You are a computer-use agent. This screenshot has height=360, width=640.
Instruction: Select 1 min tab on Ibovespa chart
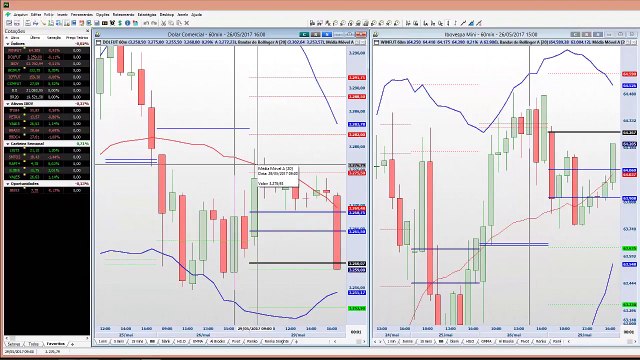coord(392,341)
